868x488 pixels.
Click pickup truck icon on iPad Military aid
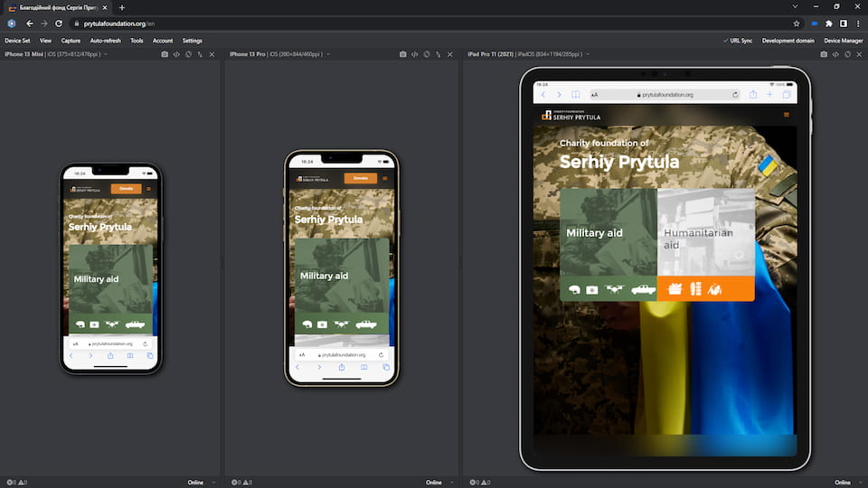pyautogui.click(x=643, y=289)
